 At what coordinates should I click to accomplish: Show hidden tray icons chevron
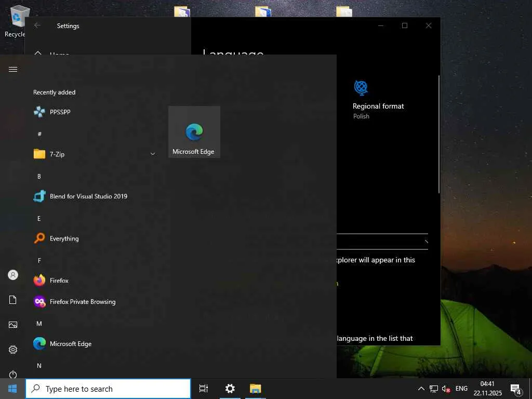421,389
